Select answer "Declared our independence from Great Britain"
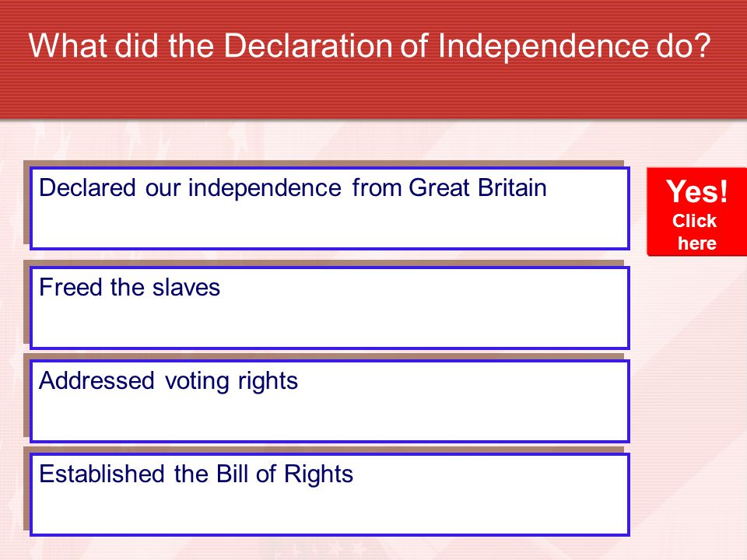 (x=330, y=208)
